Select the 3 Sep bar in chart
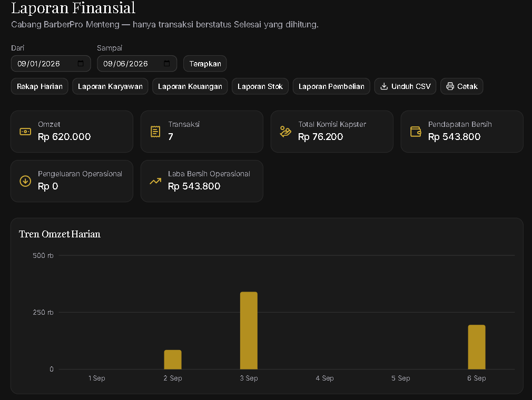The width and height of the screenshot is (532, 400). 249,331
